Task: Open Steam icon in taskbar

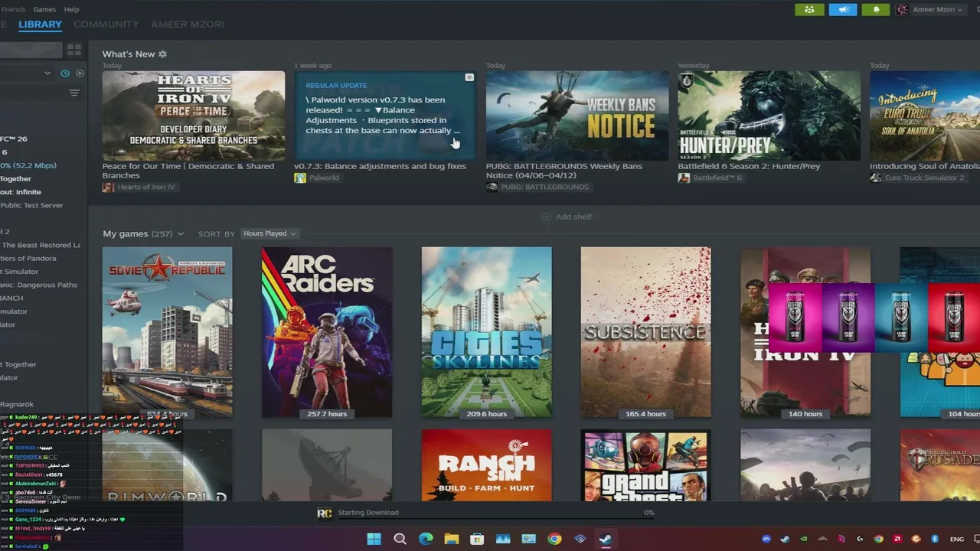Action: pyautogui.click(x=606, y=539)
